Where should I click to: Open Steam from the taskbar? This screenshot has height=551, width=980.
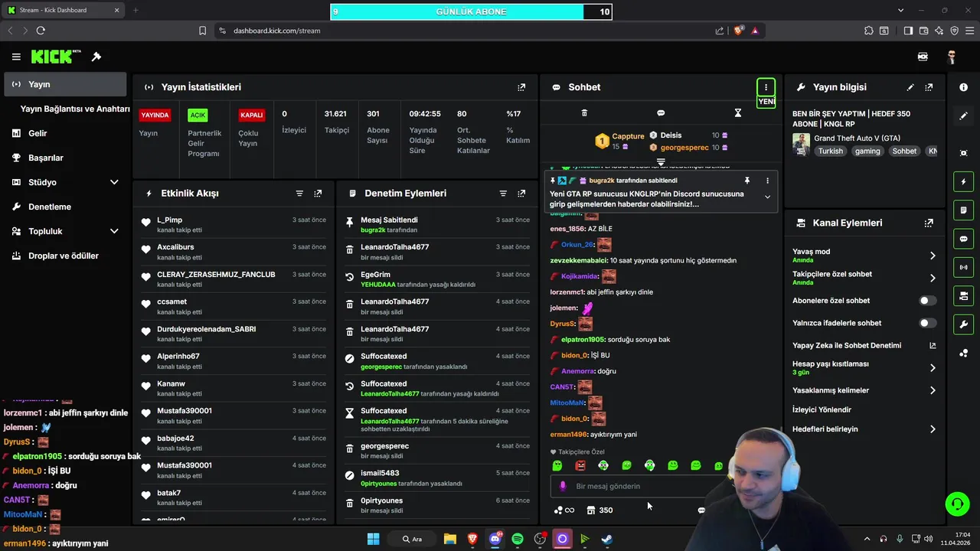click(606, 539)
